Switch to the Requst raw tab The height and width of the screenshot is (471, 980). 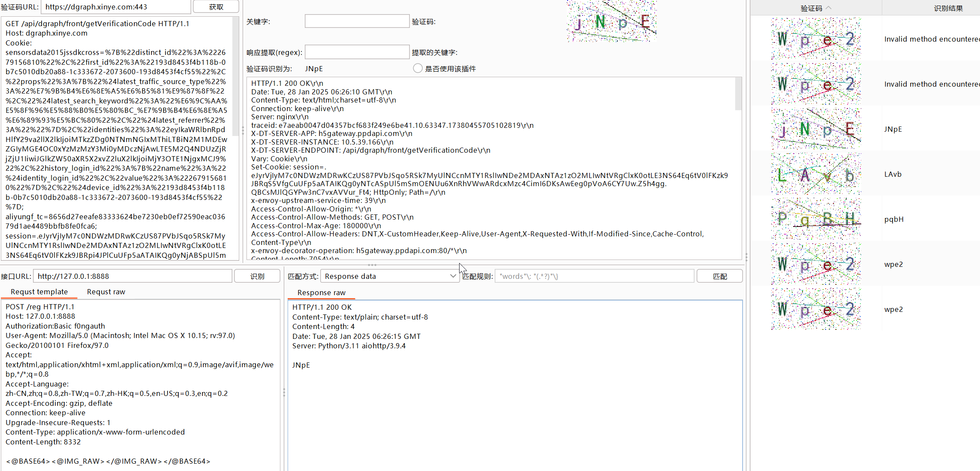(x=106, y=292)
